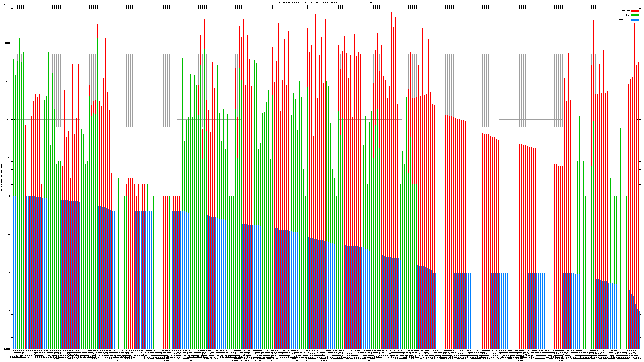Image resolution: width=644 pixels, height=362 pixels.
Task: Click the 0.1 y-axis label
Action: tap(8, 234)
